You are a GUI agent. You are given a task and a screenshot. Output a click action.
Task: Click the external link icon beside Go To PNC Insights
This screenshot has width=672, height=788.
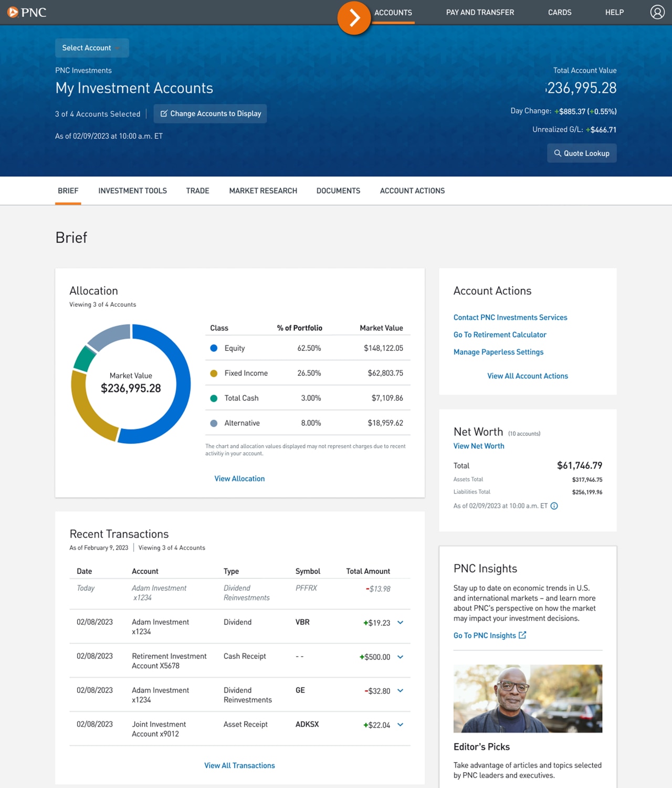click(x=522, y=635)
